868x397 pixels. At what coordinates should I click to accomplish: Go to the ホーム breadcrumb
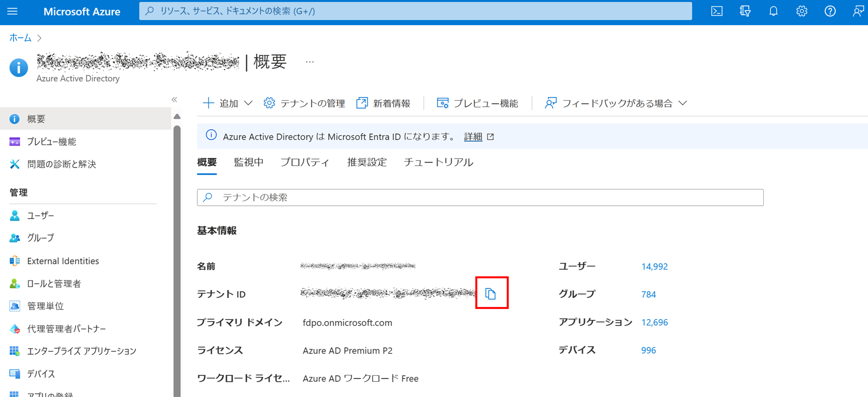(x=20, y=38)
